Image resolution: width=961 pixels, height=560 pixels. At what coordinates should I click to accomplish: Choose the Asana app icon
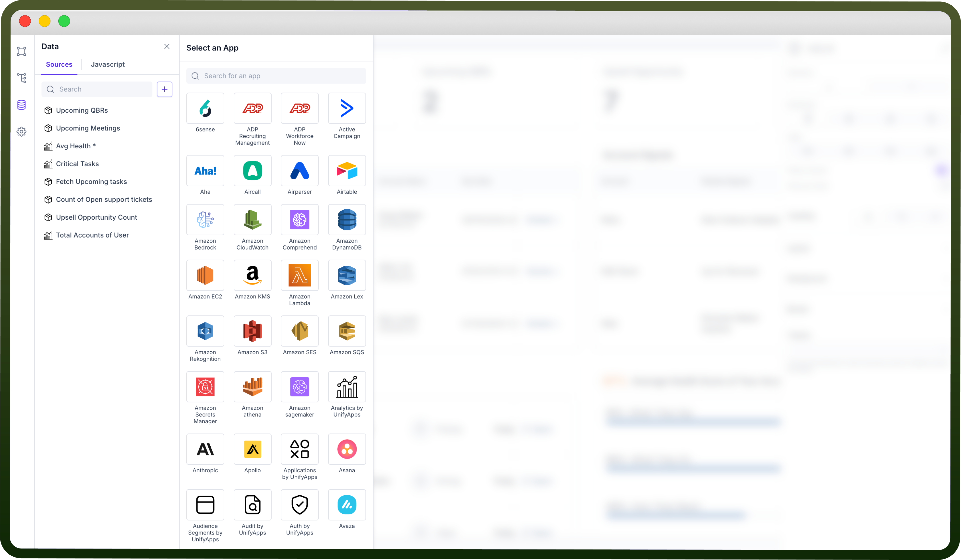347,449
